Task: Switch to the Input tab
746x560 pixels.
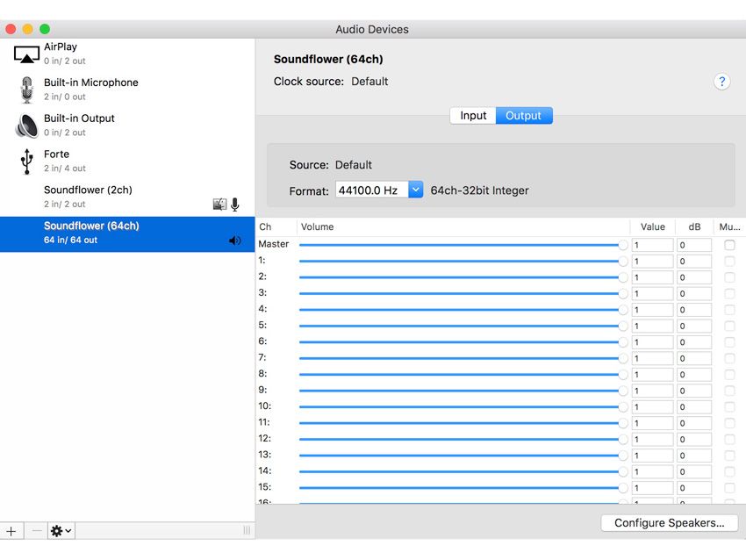Action: 473,115
